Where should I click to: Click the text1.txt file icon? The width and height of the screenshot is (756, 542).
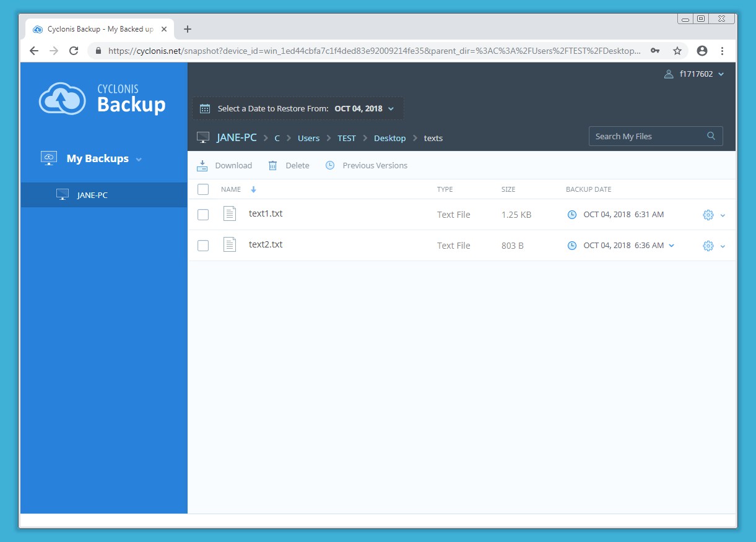coord(230,214)
